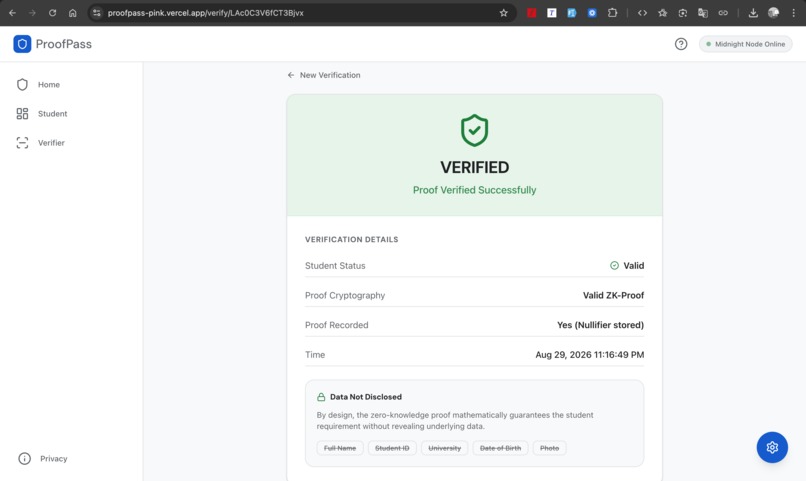This screenshot has height=481, width=806.
Task: Click the 'Data Not Disclosed' heading
Action: point(366,397)
